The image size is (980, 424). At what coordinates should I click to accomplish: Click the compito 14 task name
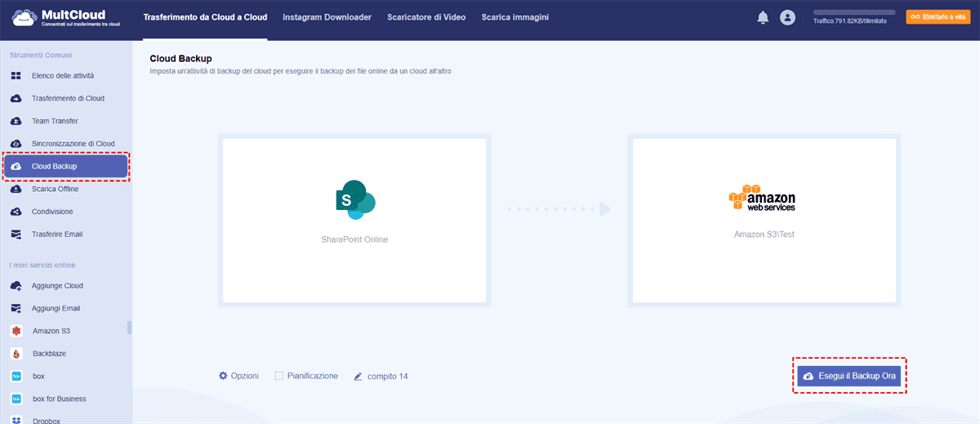(x=387, y=377)
